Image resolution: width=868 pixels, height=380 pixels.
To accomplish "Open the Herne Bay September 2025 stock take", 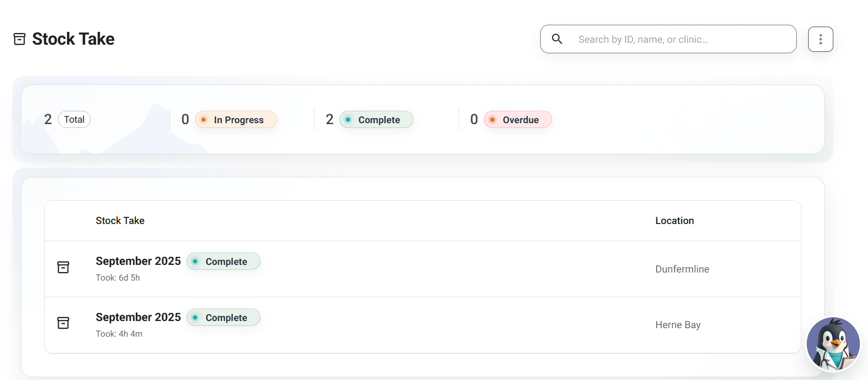I will 138,317.
